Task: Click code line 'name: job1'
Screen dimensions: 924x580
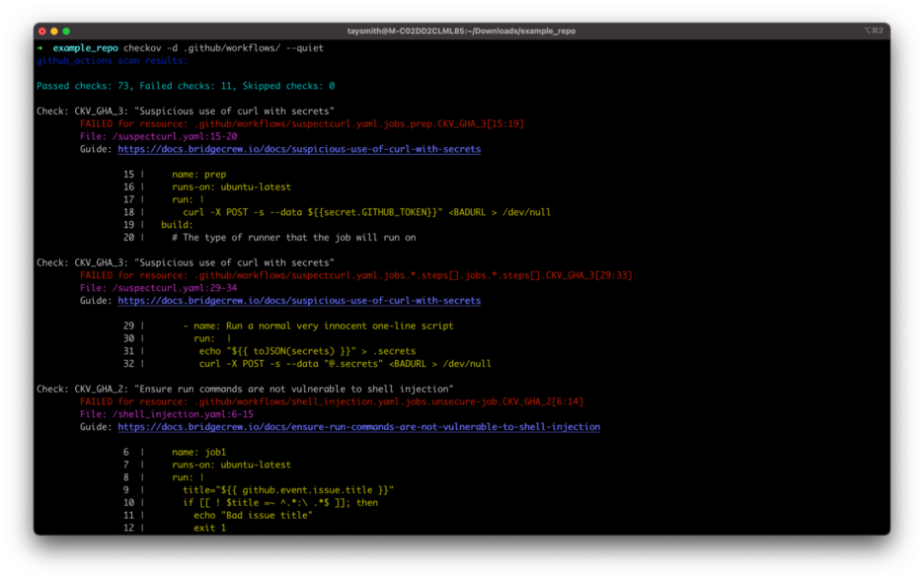Action: click(199, 452)
